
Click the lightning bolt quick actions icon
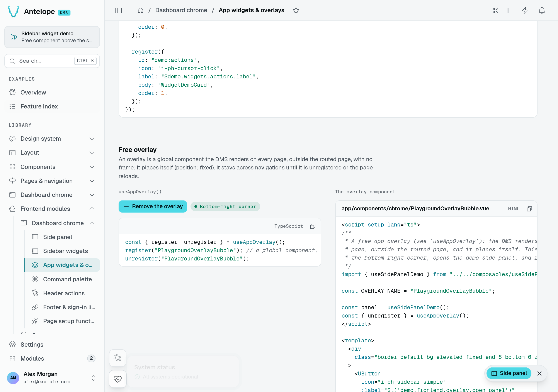tap(525, 10)
